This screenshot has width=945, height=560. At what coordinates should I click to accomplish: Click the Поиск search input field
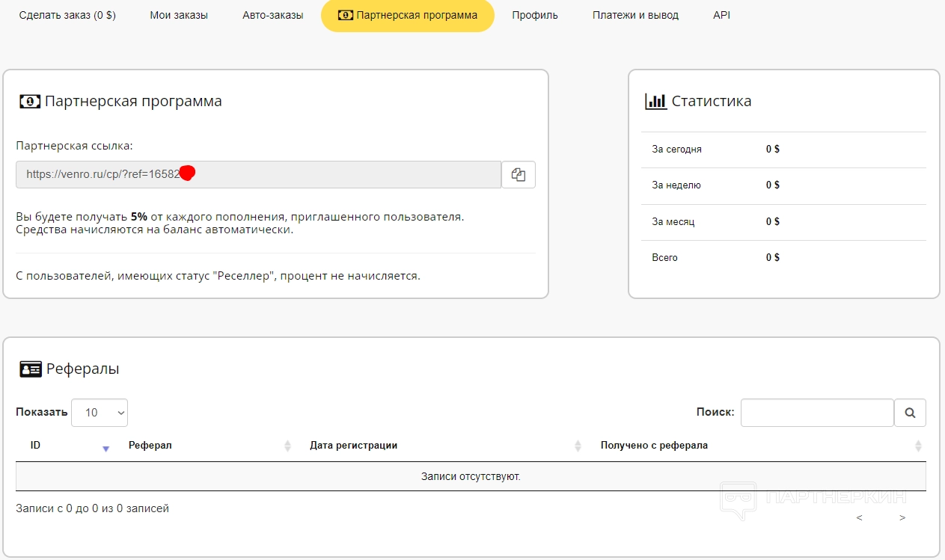pos(817,413)
